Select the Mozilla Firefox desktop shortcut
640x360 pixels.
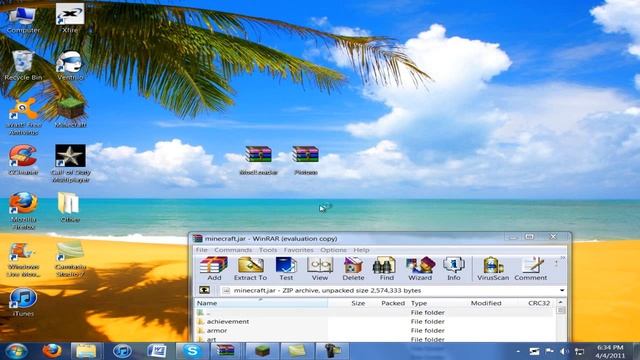(23, 211)
